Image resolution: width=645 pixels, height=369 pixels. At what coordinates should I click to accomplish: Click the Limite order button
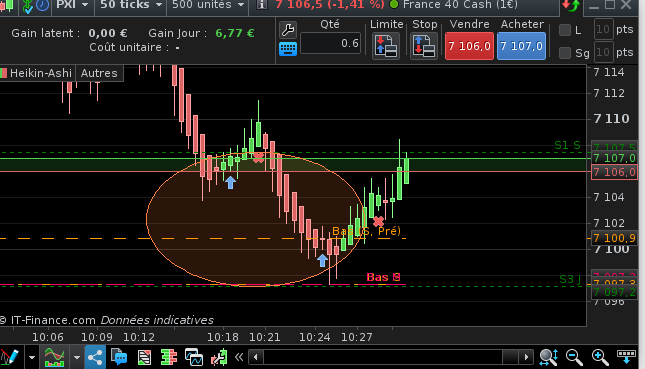coord(386,46)
